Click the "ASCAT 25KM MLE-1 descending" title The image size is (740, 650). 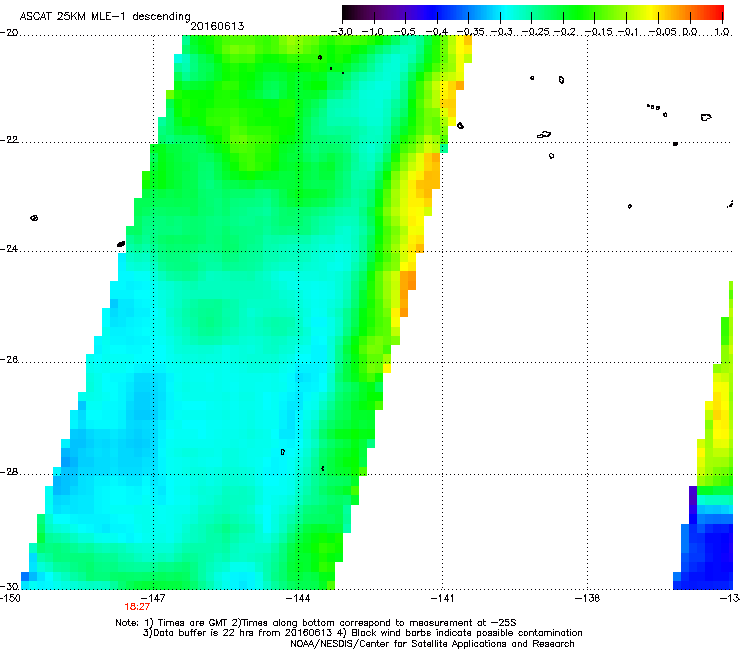point(105,16)
